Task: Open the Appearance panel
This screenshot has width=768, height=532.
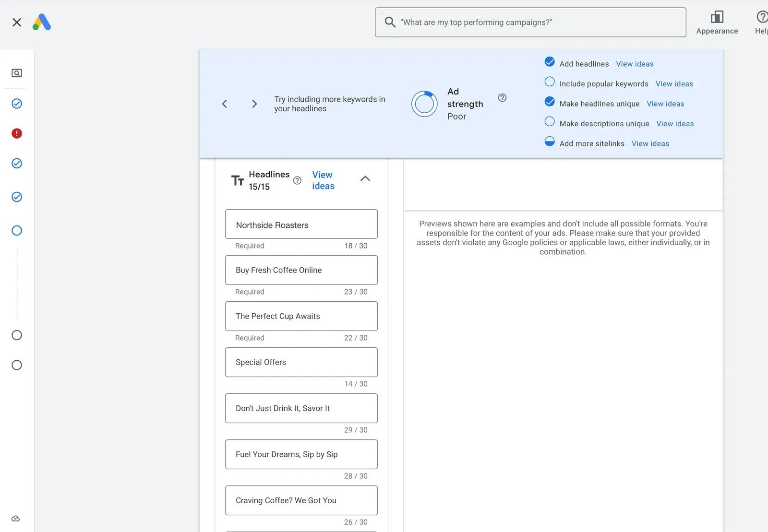Action: point(717,23)
